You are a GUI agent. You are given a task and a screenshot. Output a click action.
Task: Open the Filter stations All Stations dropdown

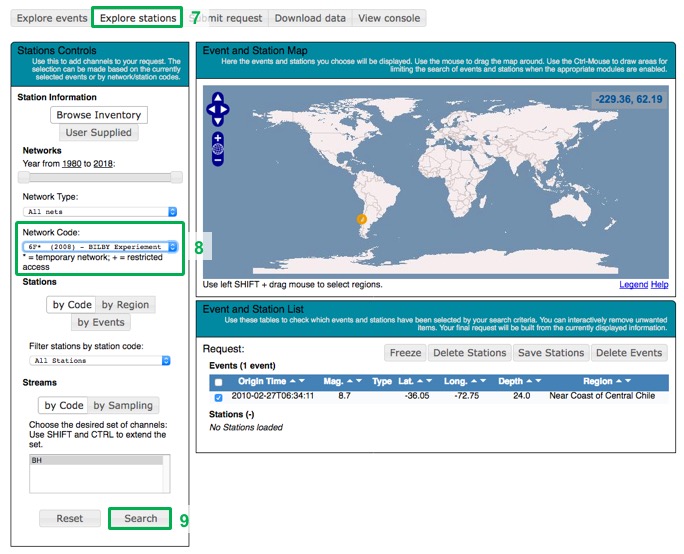click(x=99, y=360)
